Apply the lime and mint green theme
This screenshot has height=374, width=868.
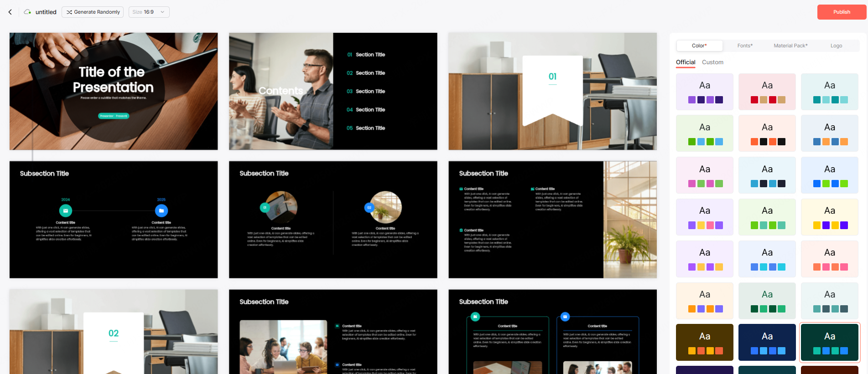click(x=767, y=217)
